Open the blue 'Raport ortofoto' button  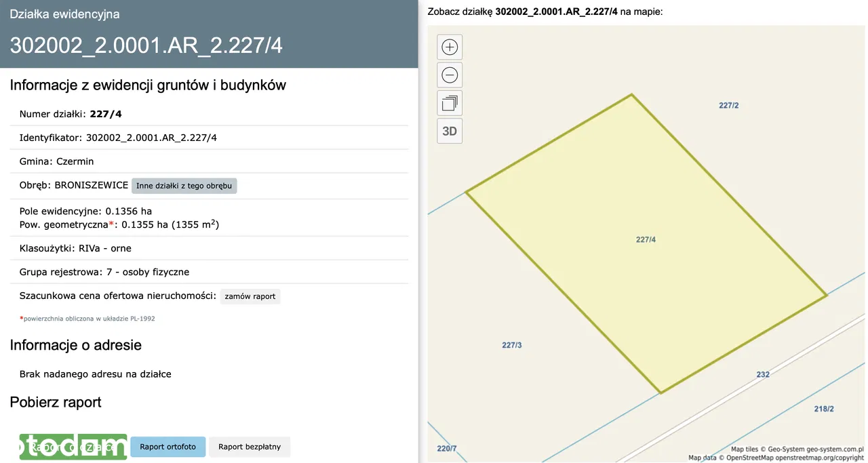coord(167,447)
